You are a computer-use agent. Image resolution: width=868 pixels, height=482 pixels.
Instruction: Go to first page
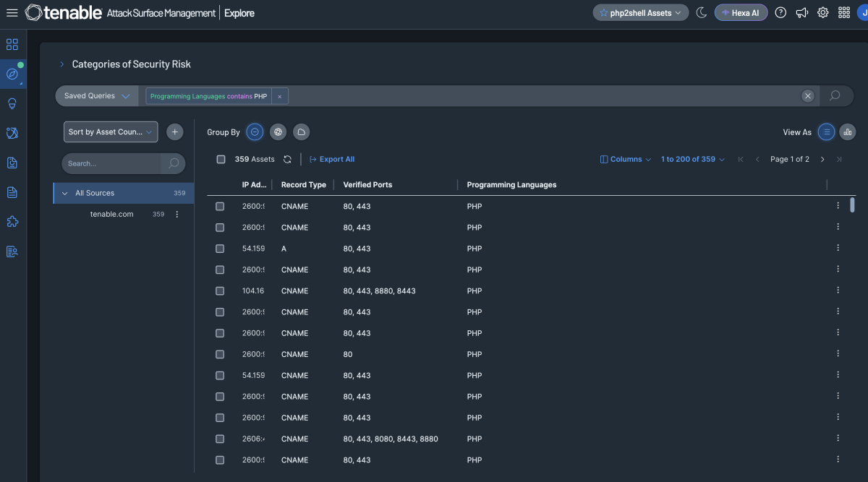pos(741,159)
